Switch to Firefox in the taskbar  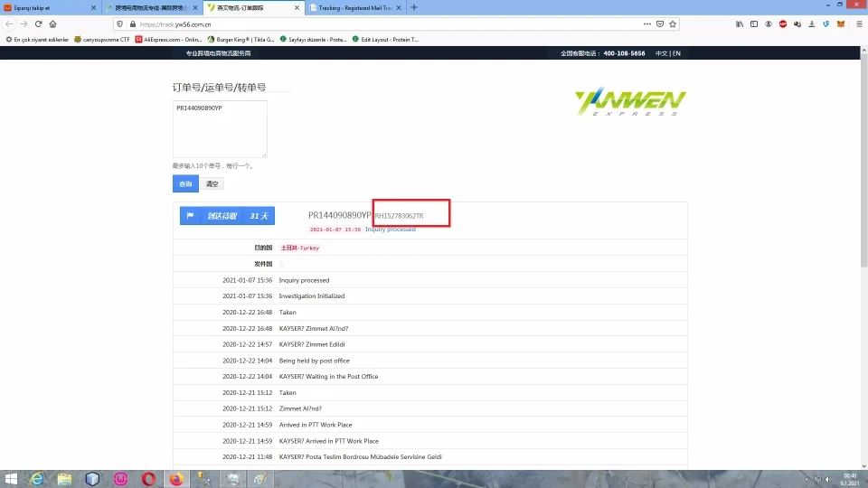tap(176, 479)
